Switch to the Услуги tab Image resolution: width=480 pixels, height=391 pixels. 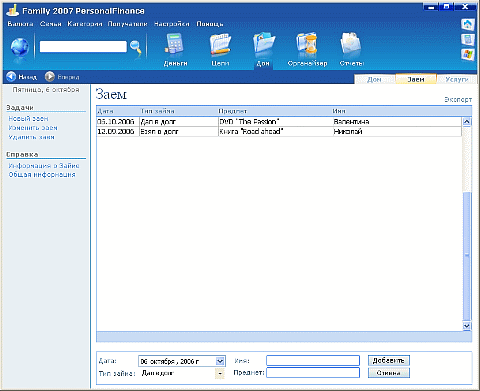[457, 79]
